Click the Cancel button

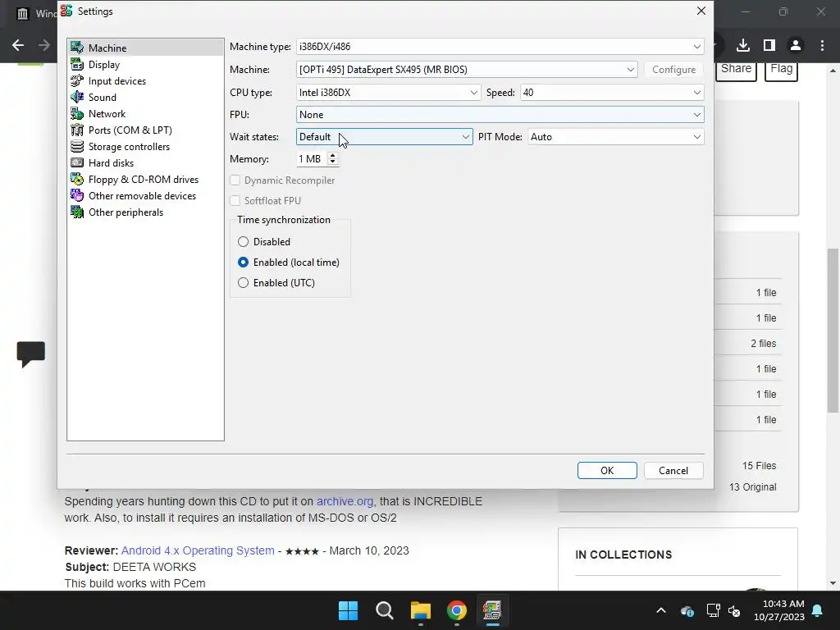click(x=673, y=470)
